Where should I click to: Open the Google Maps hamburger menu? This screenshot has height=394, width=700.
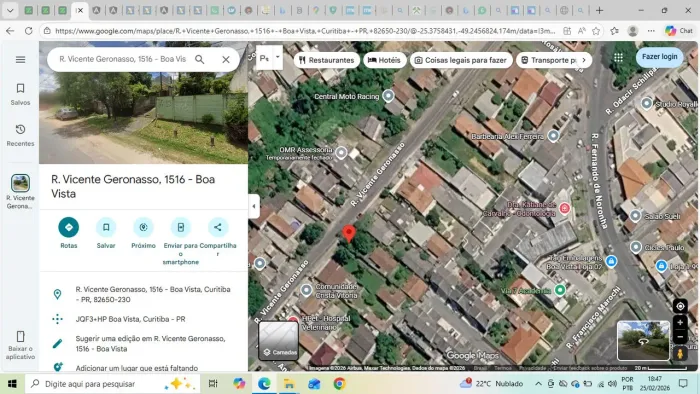pos(21,60)
